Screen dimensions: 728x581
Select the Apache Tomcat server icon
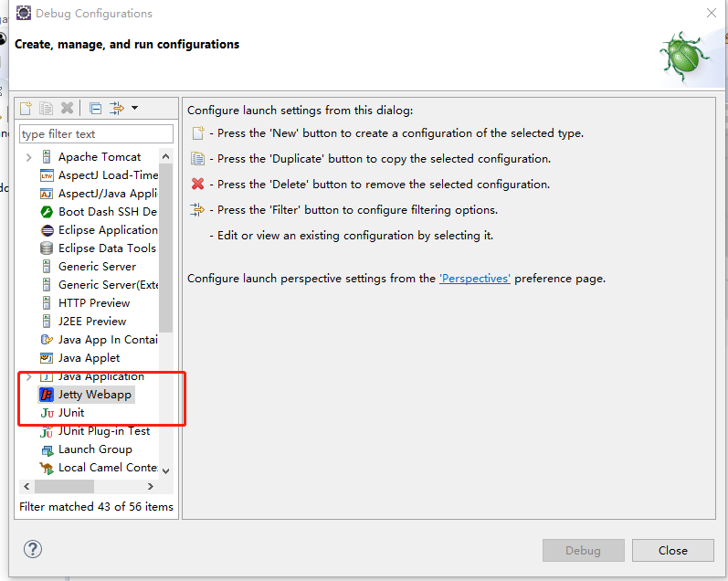coord(47,157)
